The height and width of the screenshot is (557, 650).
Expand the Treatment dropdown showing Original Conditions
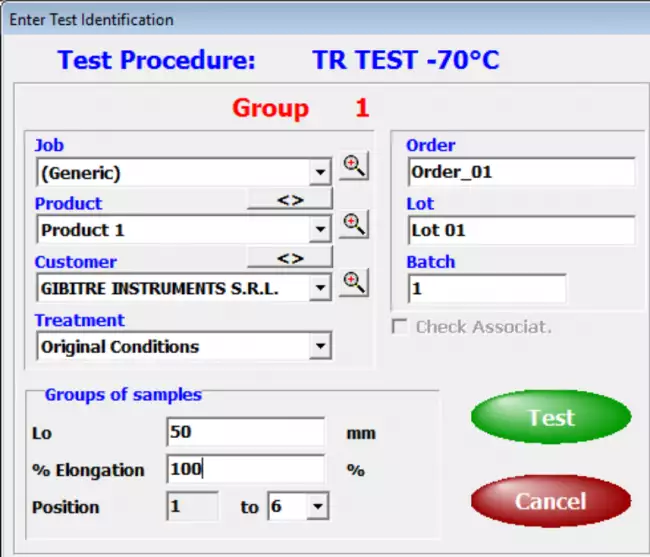coord(320,347)
